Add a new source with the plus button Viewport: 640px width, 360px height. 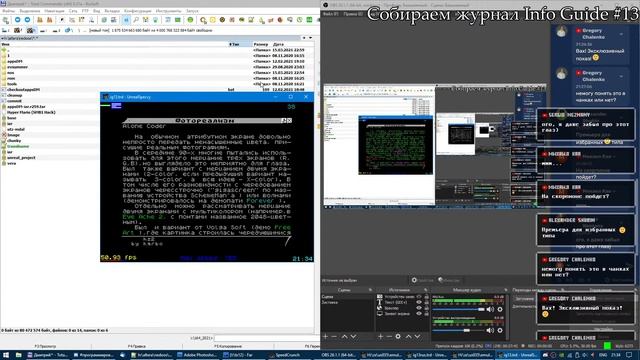pos(380,336)
